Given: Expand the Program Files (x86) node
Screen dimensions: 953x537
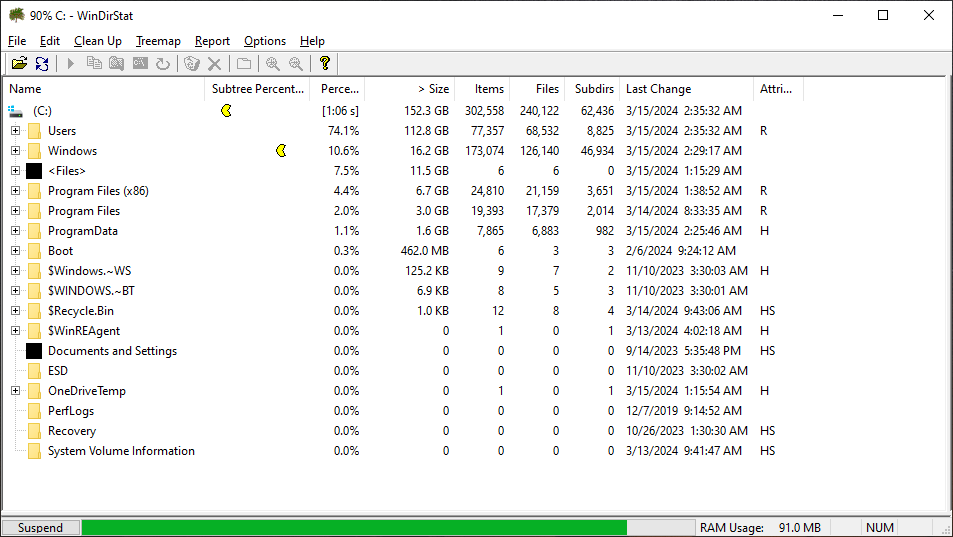Looking at the screenshot, I should (x=16, y=191).
